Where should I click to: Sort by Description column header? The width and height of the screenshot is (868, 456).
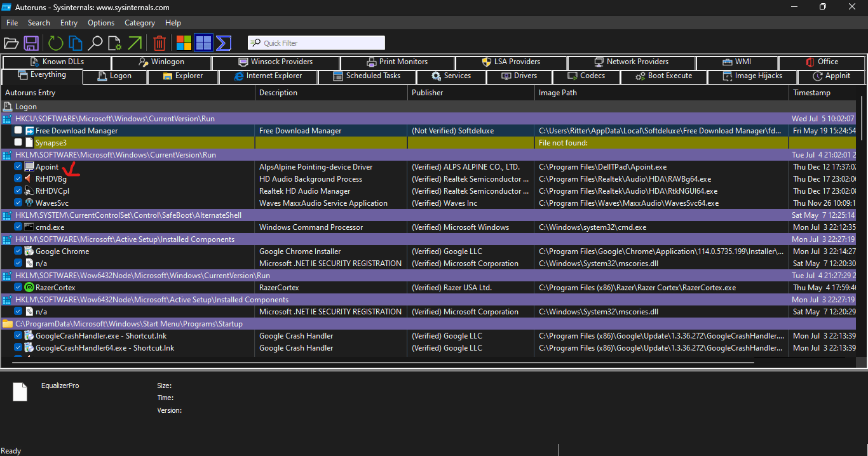pyautogui.click(x=331, y=93)
